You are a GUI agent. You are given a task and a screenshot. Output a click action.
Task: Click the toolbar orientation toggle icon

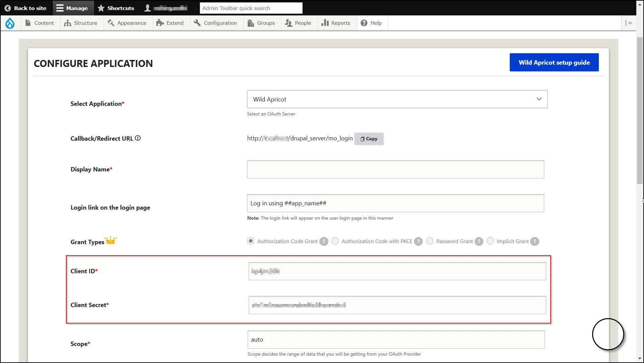click(x=629, y=23)
